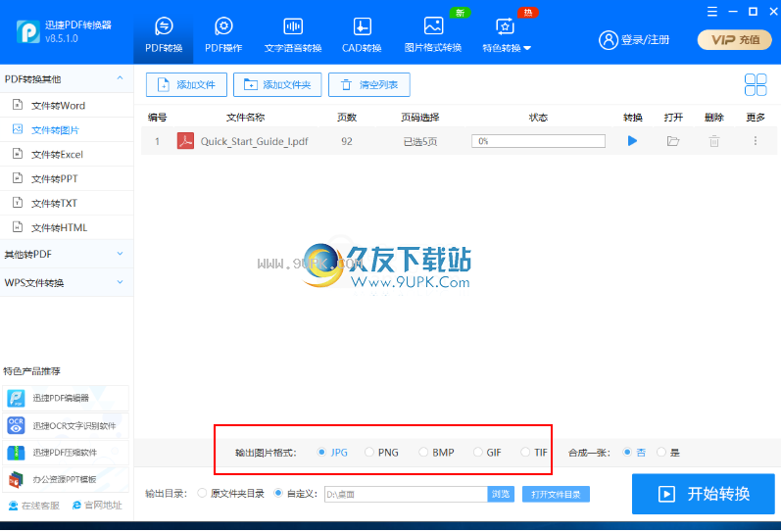Image resolution: width=781 pixels, height=532 pixels.
Task: Select JPG output format
Action: click(x=332, y=453)
